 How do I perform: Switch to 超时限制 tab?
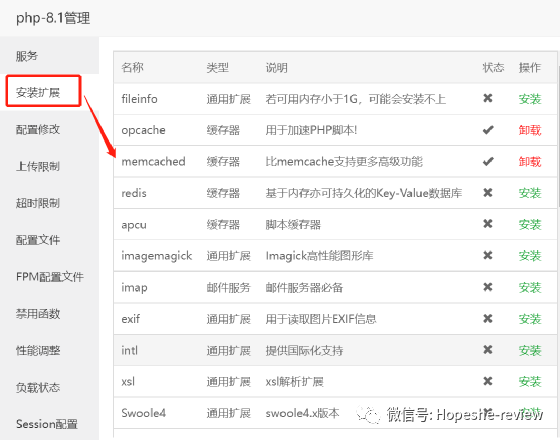pos(49,203)
